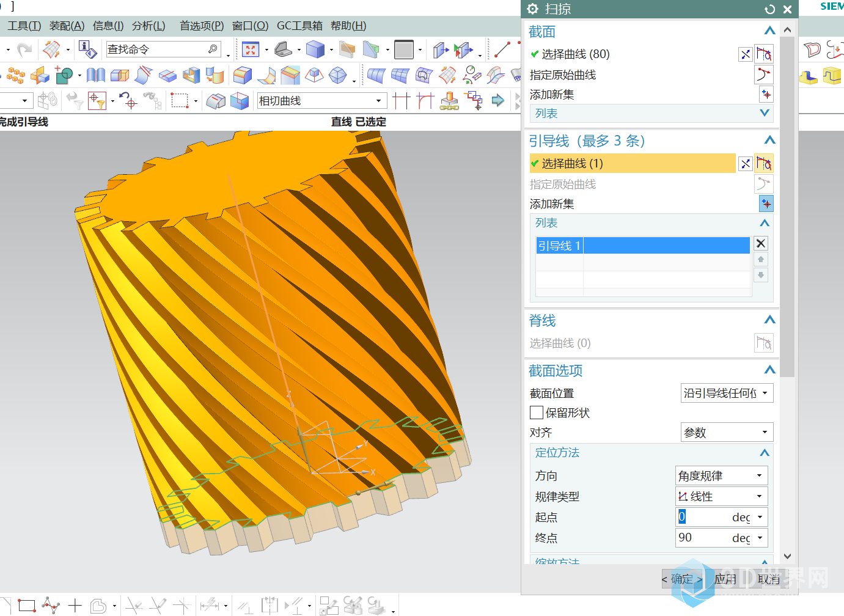This screenshot has width=844, height=616.
Task: Collapse the 截面 section
Action: pyautogui.click(x=769, y=31)
